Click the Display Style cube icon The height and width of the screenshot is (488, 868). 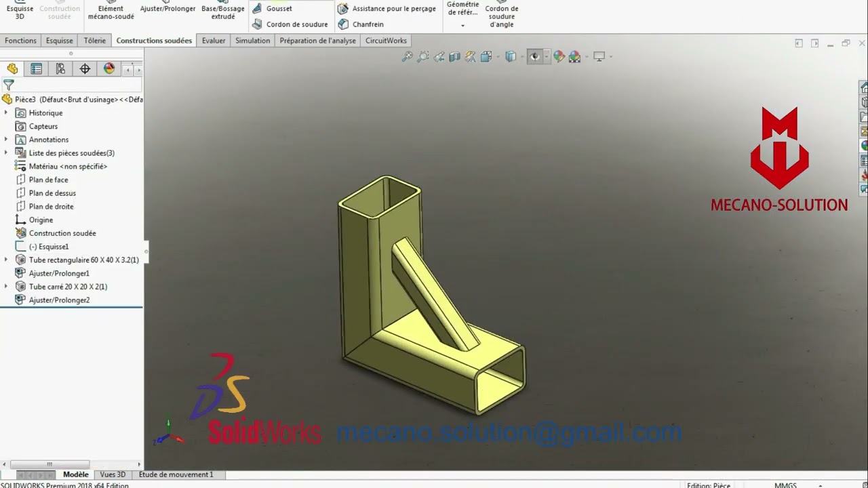point(511,57)
